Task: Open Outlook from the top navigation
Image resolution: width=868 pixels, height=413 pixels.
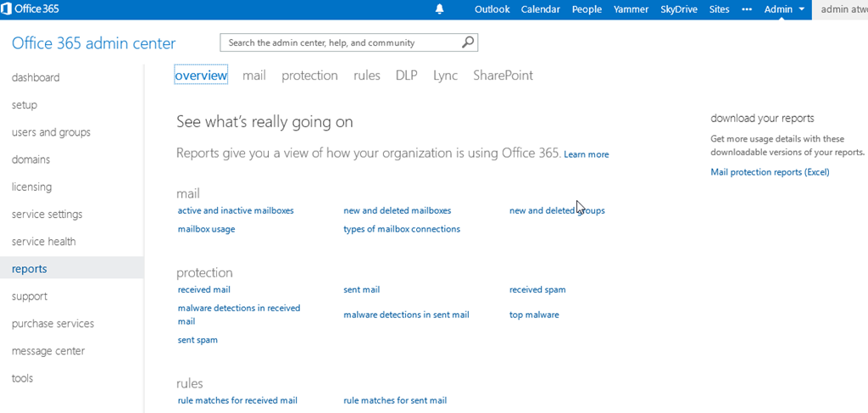Action: pos(492,9)
